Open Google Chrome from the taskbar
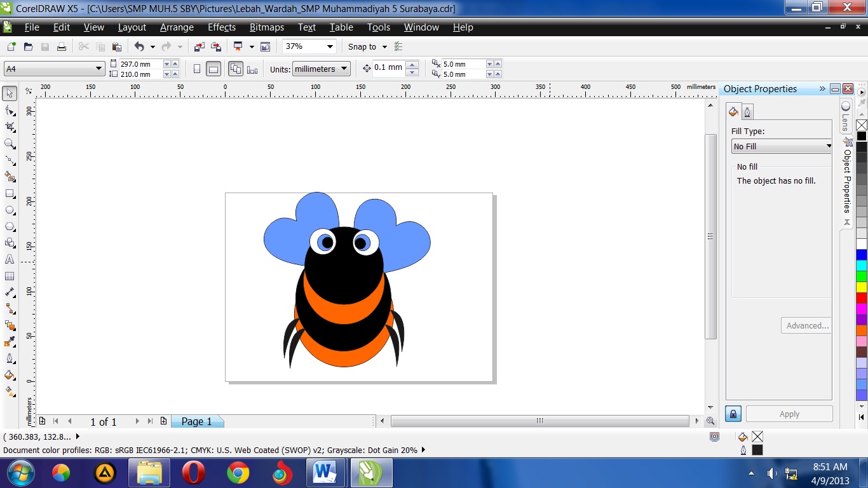The image size is (868, 488). 238,473
